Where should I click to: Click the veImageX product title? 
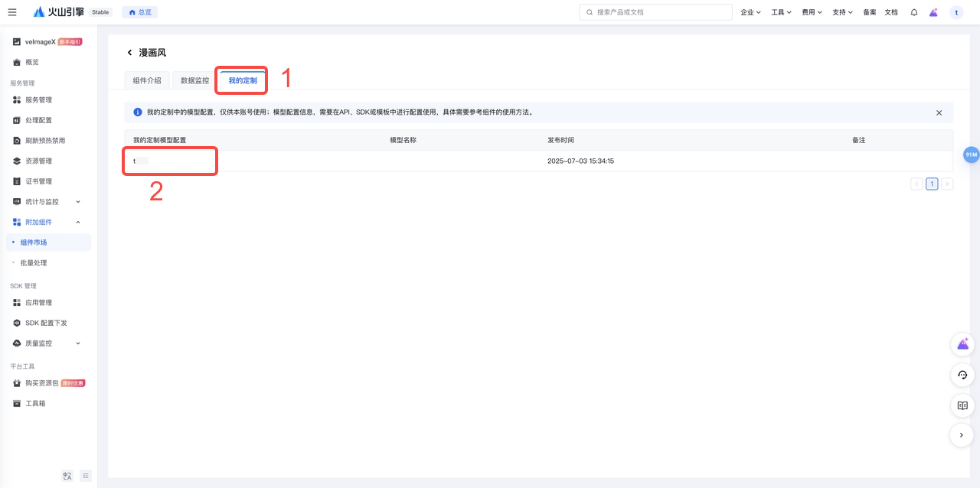[41, 42]
